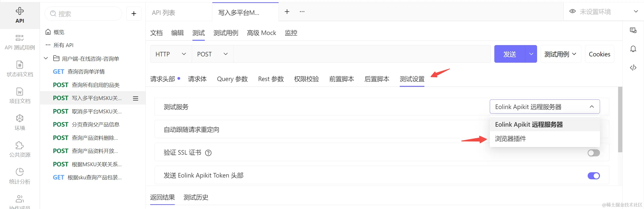The image size is (644, 209).
Task: Open the 未设置环境 environment dropdown
Action: tap(604, 12)
